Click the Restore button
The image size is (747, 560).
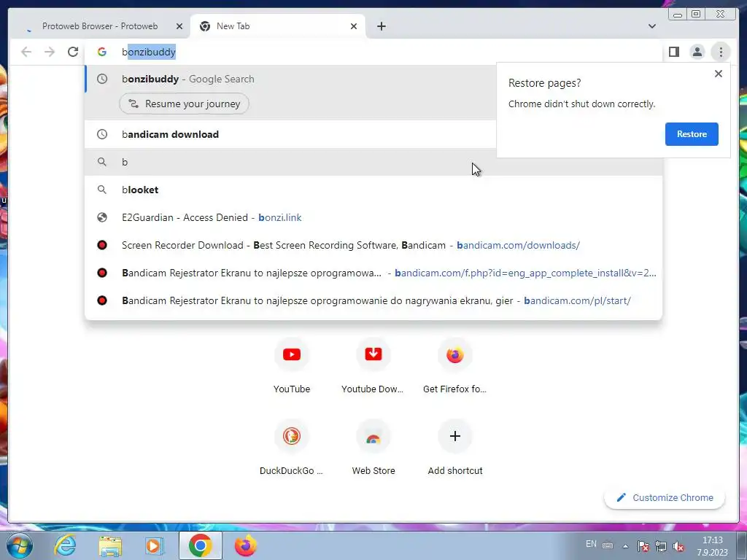(x=692, y=134)
